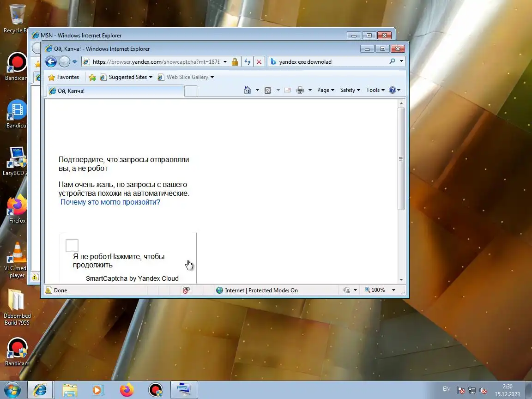Open the recent pages dropdown arrow

(x=75, y=62)
